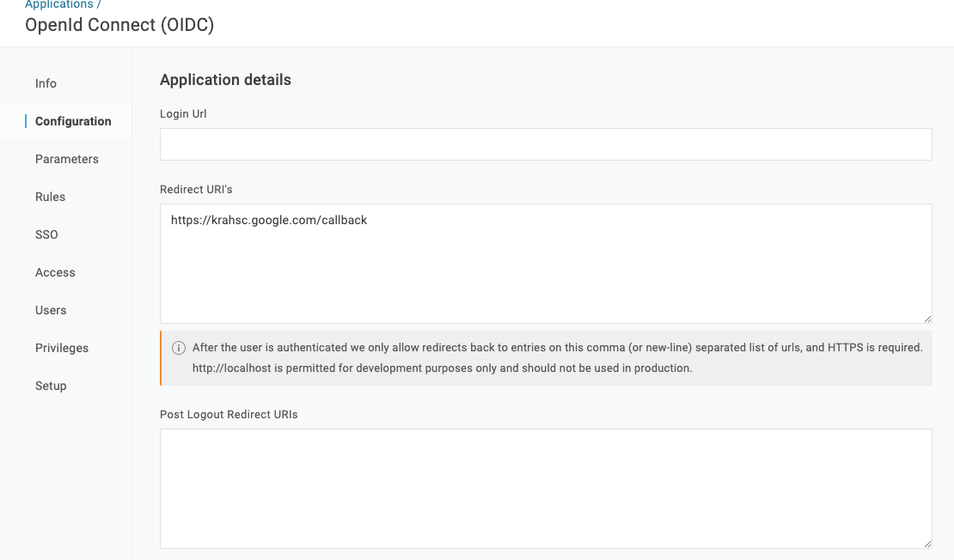954x560 pixels.
Task: Open the Privileges tab
Action: tap(62, 348)
